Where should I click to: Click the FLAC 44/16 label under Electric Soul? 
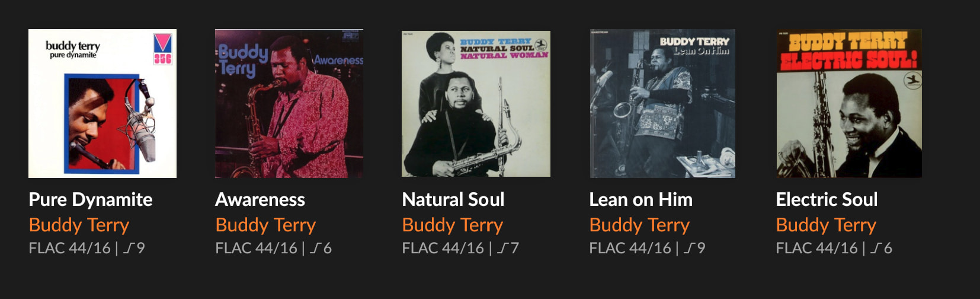pyautogui.click(x=816, y=248)
